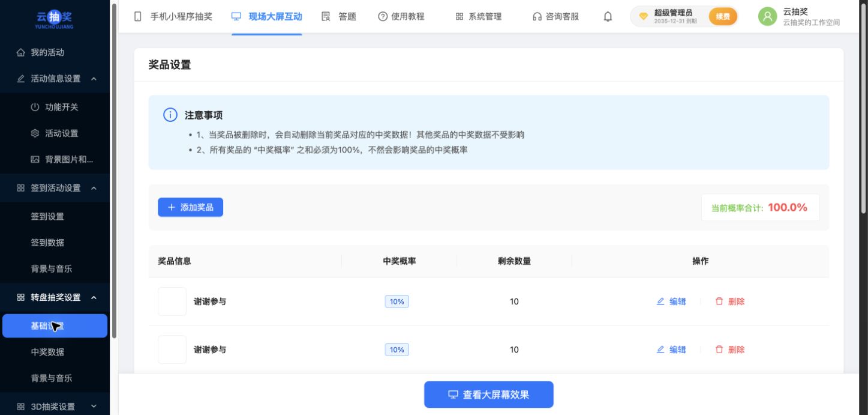The height and width of the screenshot is (415, 868).
Task: Click the grid icon beside 转盘抽奖设置
Action: point(21,297)
